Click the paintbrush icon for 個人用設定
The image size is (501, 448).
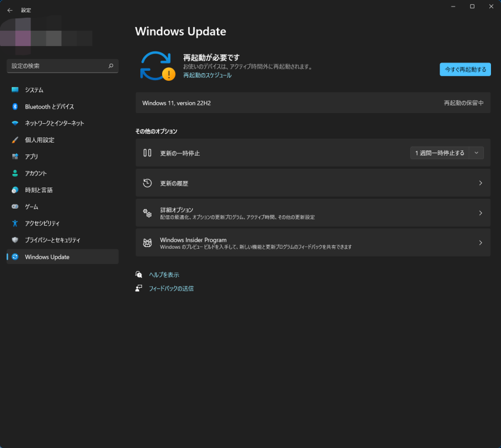tap(15, 140)
